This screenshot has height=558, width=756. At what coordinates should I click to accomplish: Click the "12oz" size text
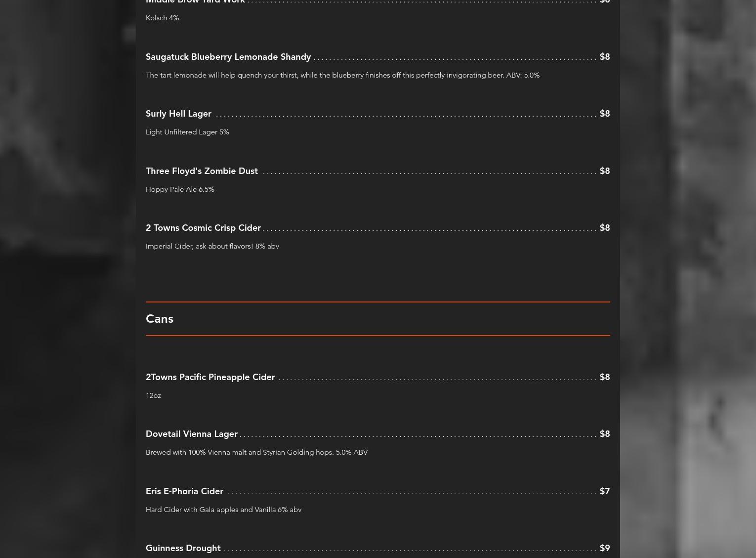point(153,395)
